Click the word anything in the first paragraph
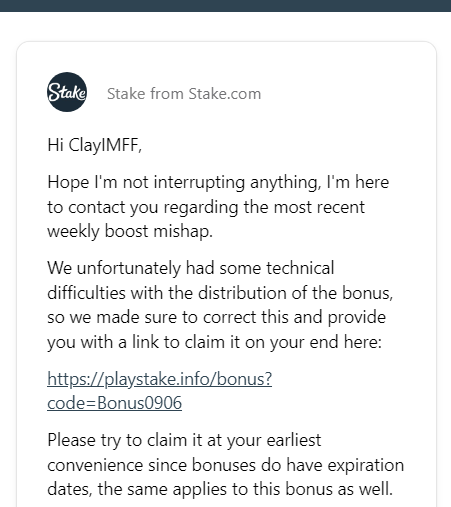The image size is (451, 507). click(x=285, y=183)
